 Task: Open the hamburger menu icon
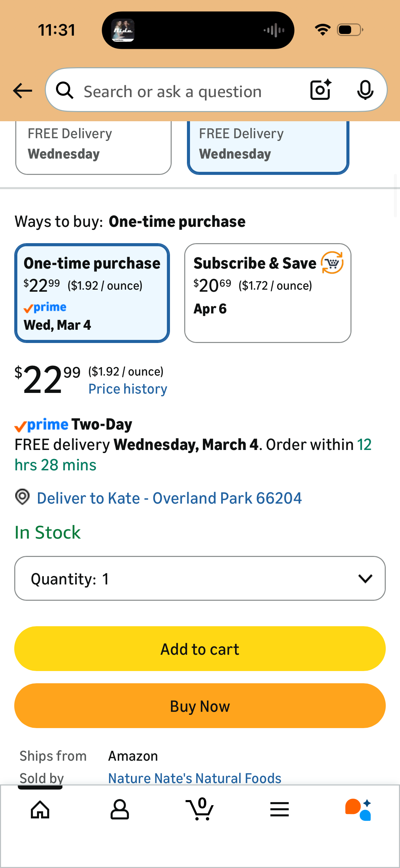click(280, 809)
